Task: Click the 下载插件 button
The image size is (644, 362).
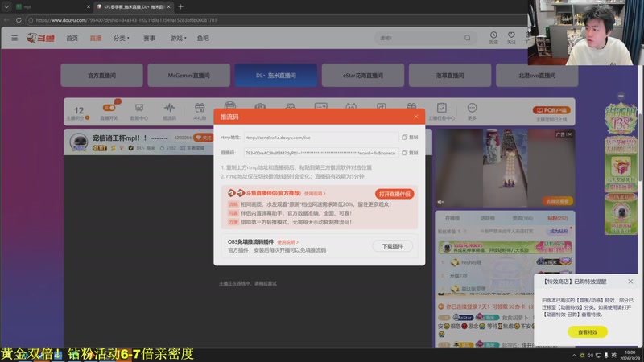Action: pyautogui.click(x=392, y=246)
